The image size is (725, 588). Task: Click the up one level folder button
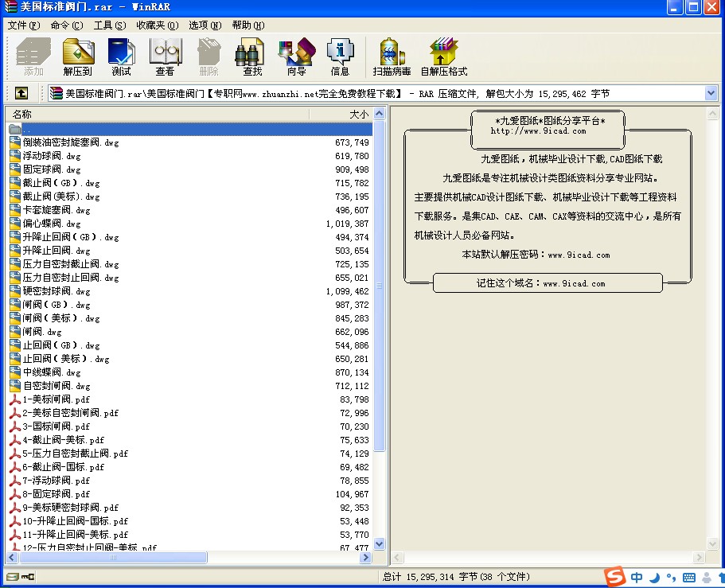tap(22, 94)
